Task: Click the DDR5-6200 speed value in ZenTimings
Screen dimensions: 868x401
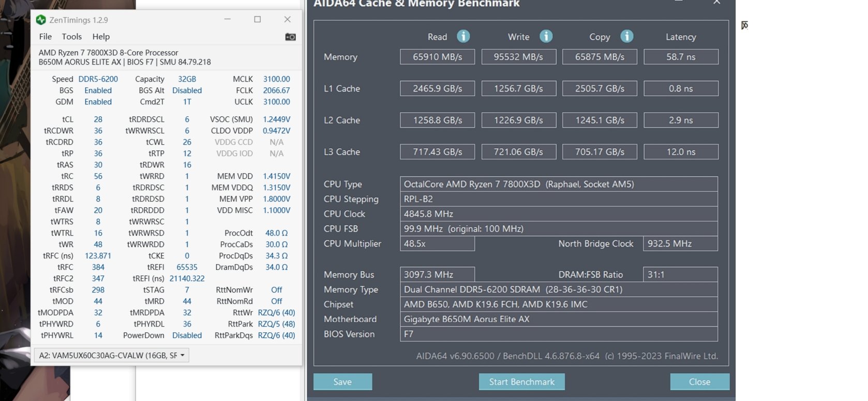Action: (x=98, y=79)
